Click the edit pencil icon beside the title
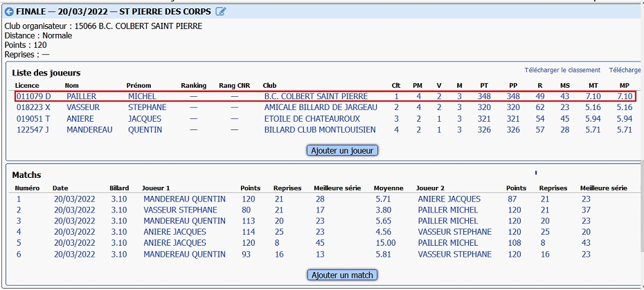 (221, 12)
